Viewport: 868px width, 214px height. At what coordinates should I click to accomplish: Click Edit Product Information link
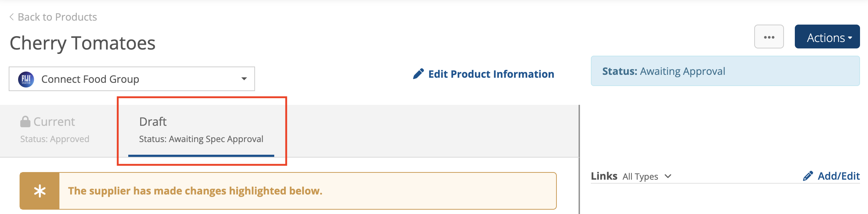(x=491, y=74)
